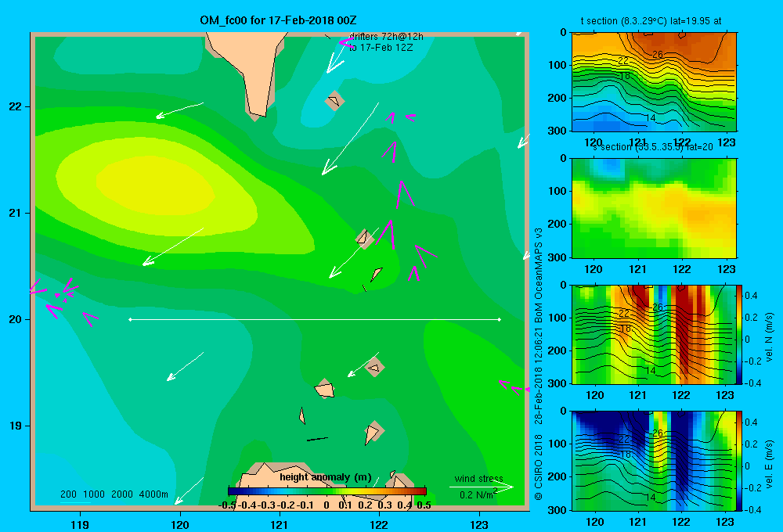The width and height of the screenshot is (783, 532).
Task: Click the wind stress reference arrow in legend
Action: tap(481, 487)
